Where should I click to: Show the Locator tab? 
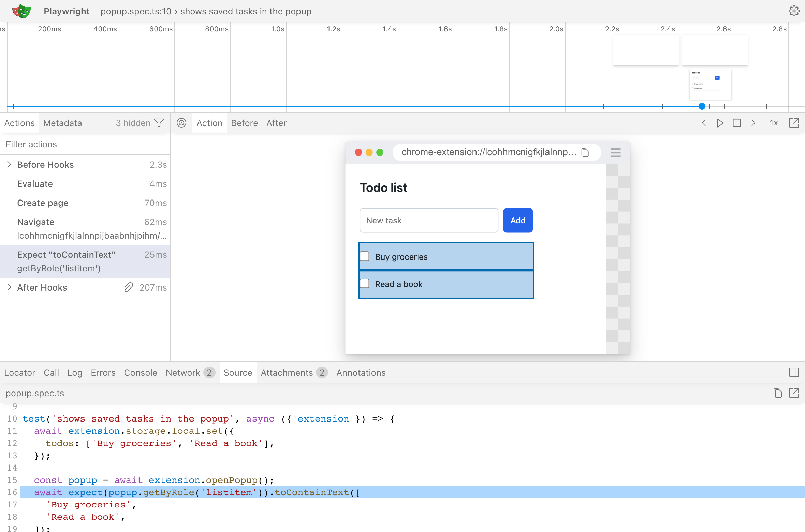(x=19, y=372)
